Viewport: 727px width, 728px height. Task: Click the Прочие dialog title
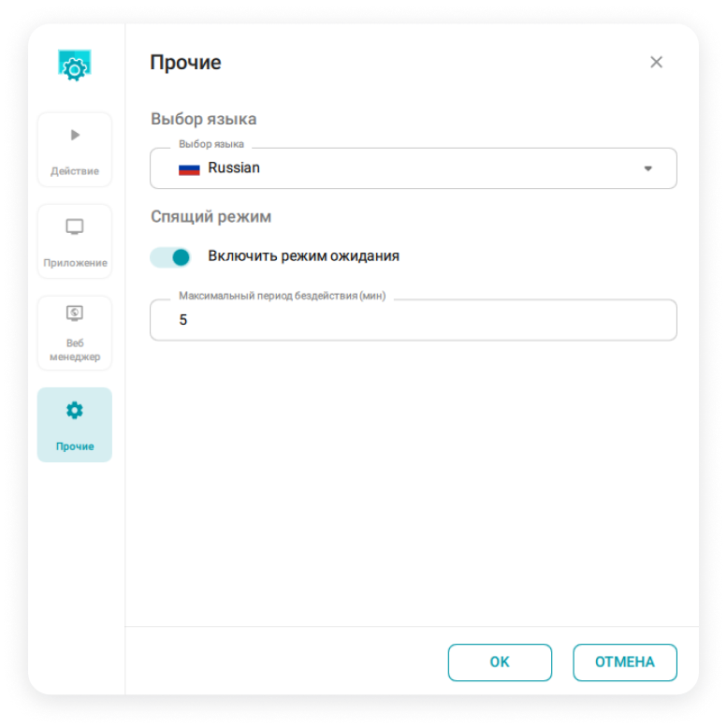pos(185,63)
